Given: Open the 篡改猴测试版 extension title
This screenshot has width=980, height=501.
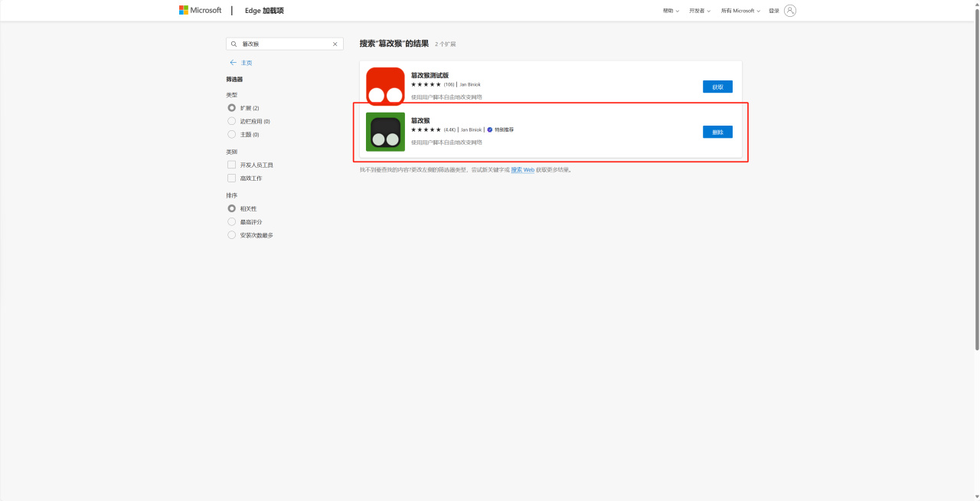Looking at the screenshot, I should pos(429,74).
